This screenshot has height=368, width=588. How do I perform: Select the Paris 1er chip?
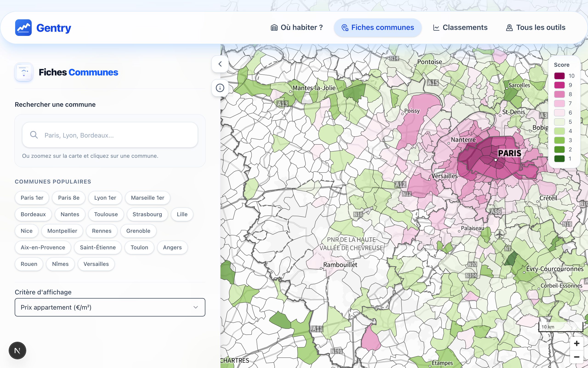(x=32, y=198)
